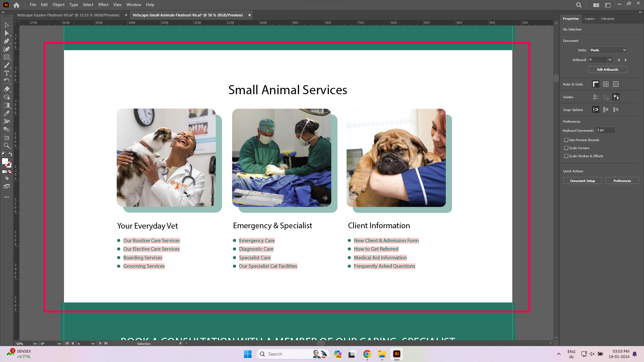Open the Units dropdown

click(608, 50)
